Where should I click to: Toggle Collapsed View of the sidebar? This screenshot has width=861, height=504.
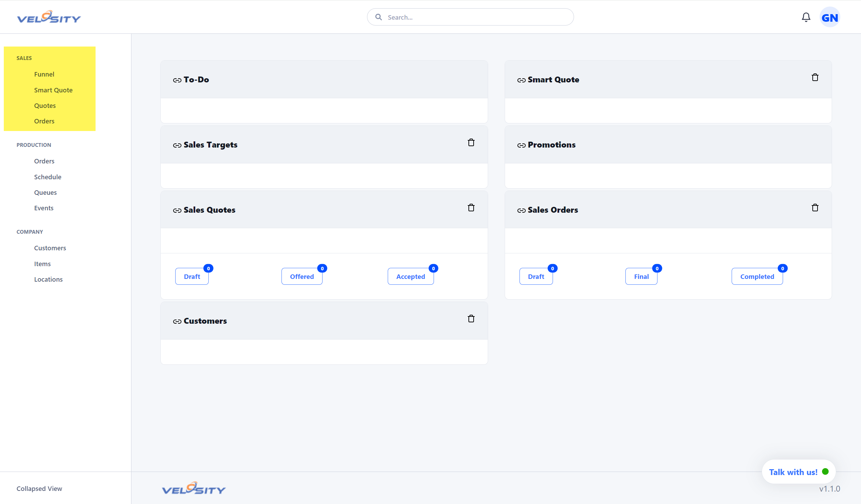coord(39,488)
